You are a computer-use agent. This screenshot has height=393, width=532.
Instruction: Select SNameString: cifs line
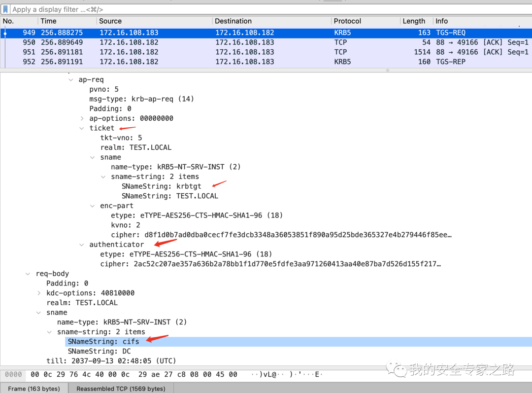click(x=299, y=342)
